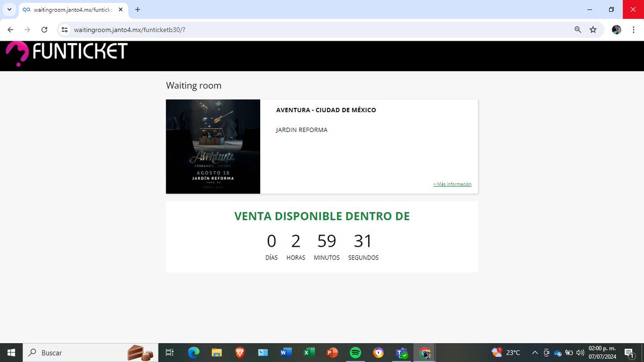
Task: Open site information icon in address bar
Action: pos(64,30)
